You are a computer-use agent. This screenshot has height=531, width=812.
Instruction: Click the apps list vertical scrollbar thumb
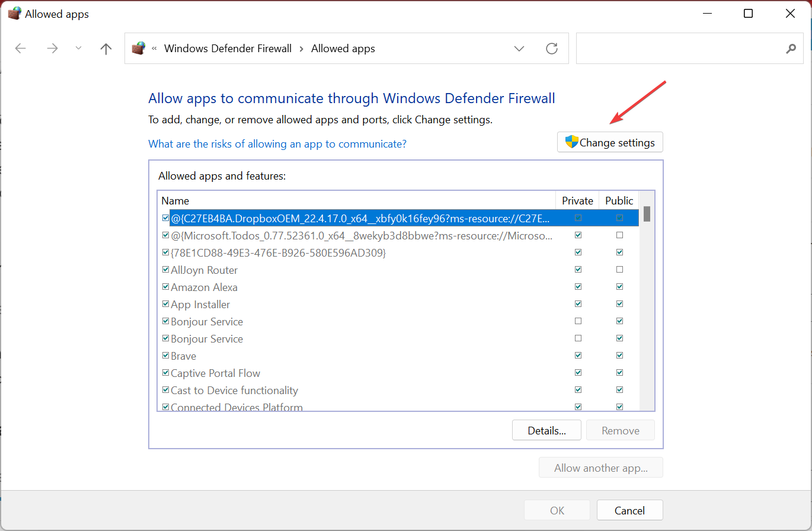point(647,213)
